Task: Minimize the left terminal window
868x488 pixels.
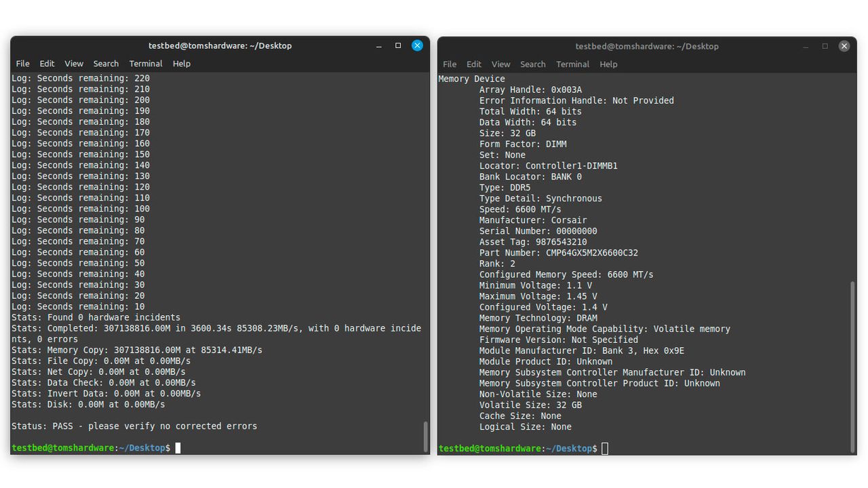Action: 379,45
